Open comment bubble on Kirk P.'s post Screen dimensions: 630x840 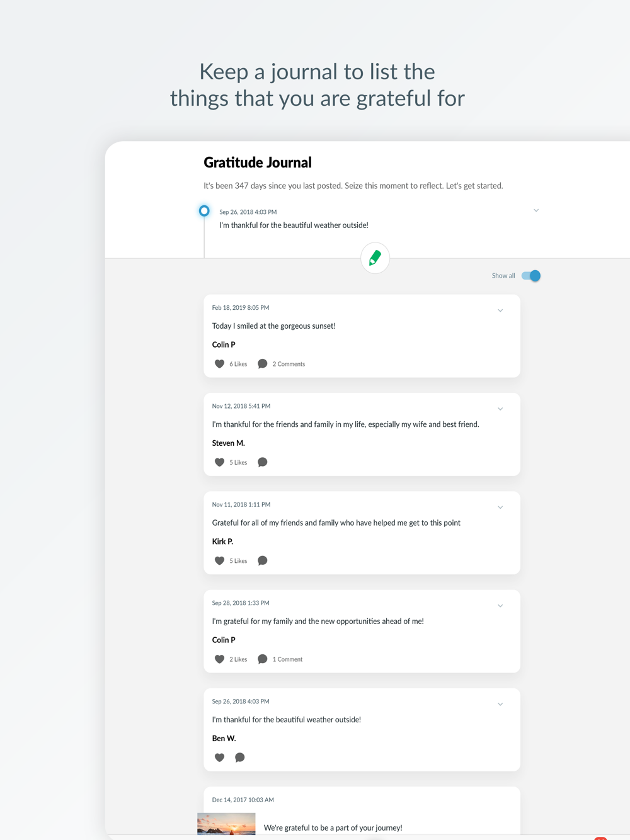tap(263, 560)
